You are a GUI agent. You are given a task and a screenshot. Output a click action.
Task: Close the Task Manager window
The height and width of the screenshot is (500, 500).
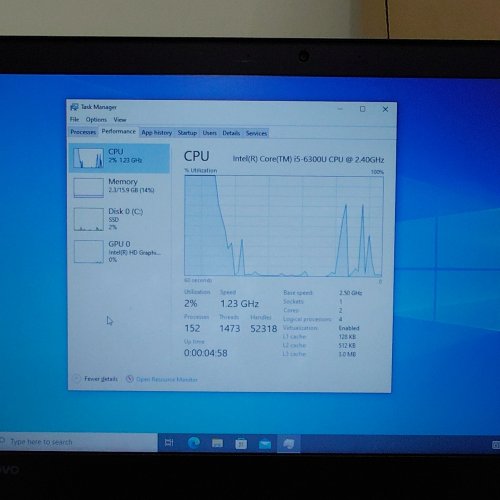(x=385, y=109)
